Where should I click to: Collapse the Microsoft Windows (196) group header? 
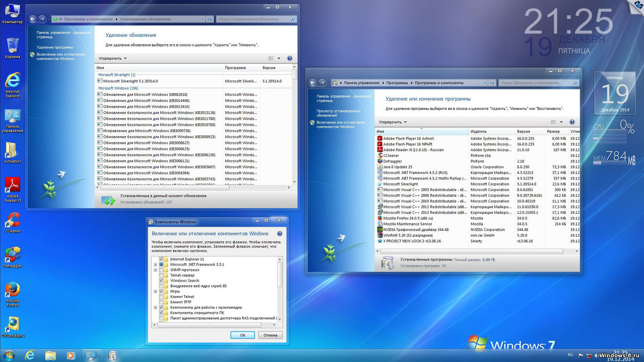click(x=118, y=88)
